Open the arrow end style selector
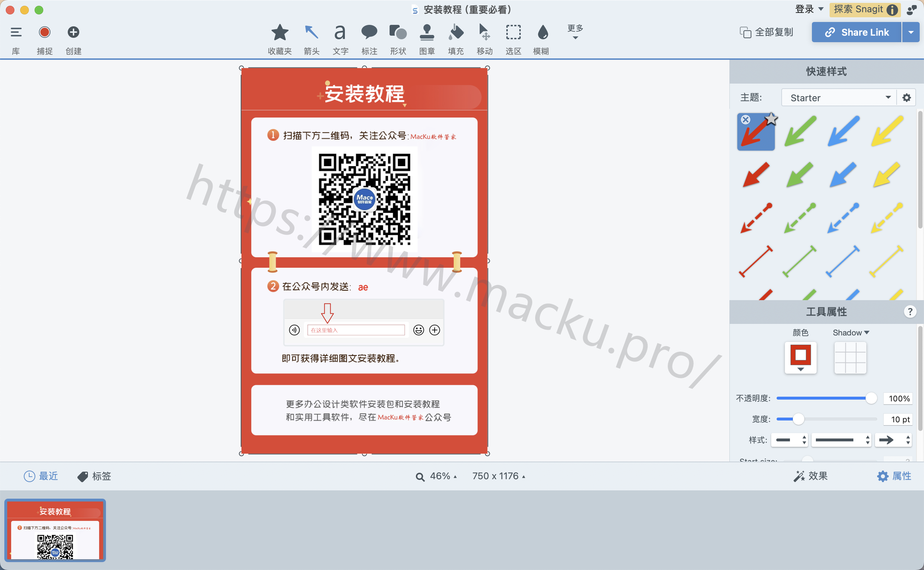The image size is (924, 570). pos(893,440)
